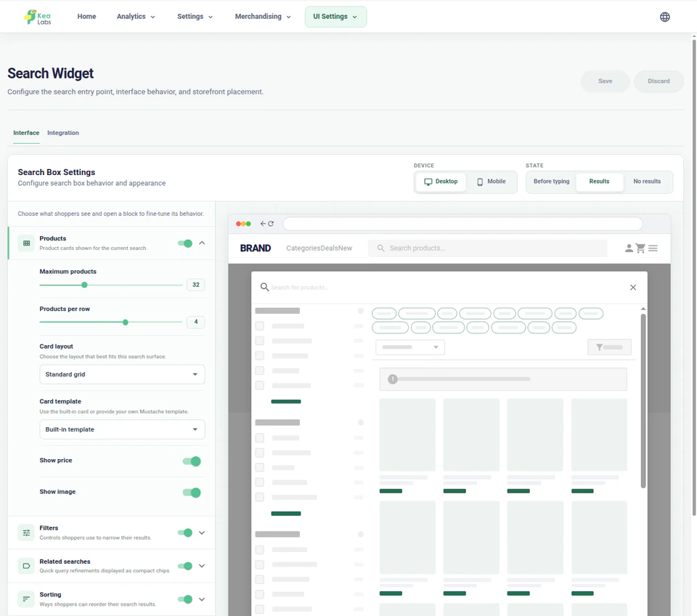Open the UI Settings menu

coord(335,17)
